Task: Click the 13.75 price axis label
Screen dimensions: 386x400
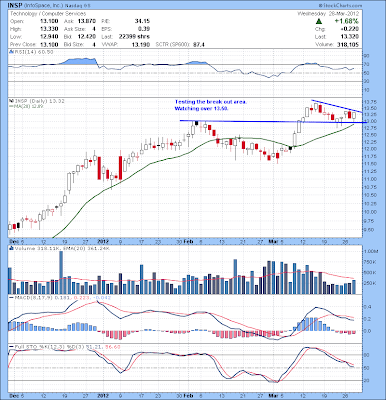Action: point(371,102)
